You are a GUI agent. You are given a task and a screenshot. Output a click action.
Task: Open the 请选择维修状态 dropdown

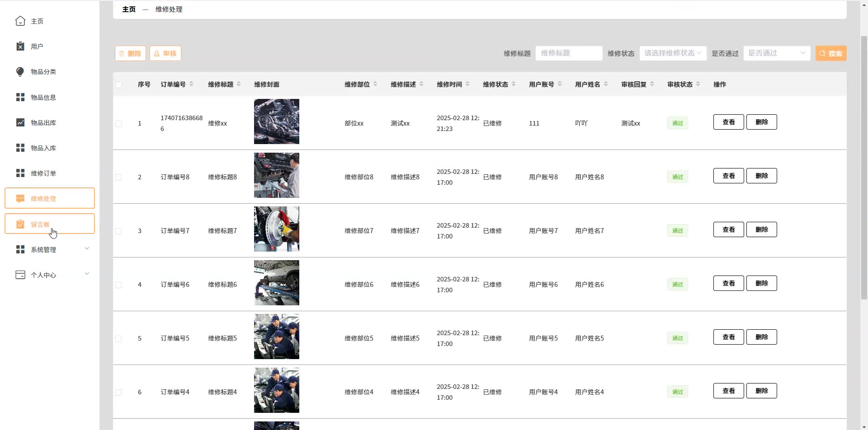673,53
